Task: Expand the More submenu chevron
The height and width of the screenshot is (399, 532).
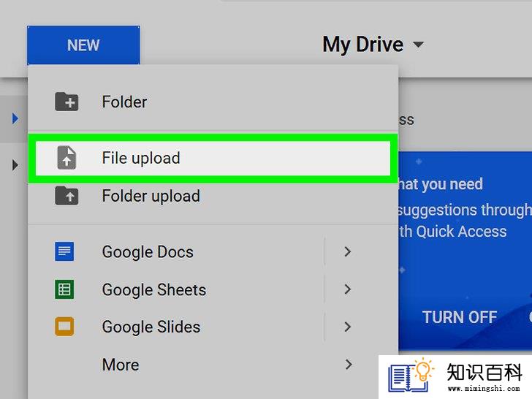Action: pos(348,365)
